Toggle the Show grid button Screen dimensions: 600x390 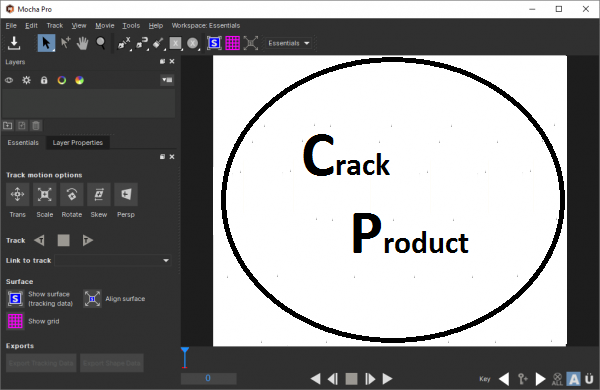(x=15, y=321)
